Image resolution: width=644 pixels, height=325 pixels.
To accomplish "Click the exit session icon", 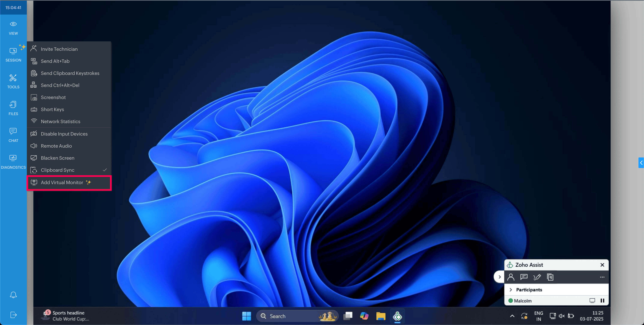I will 13,315.
